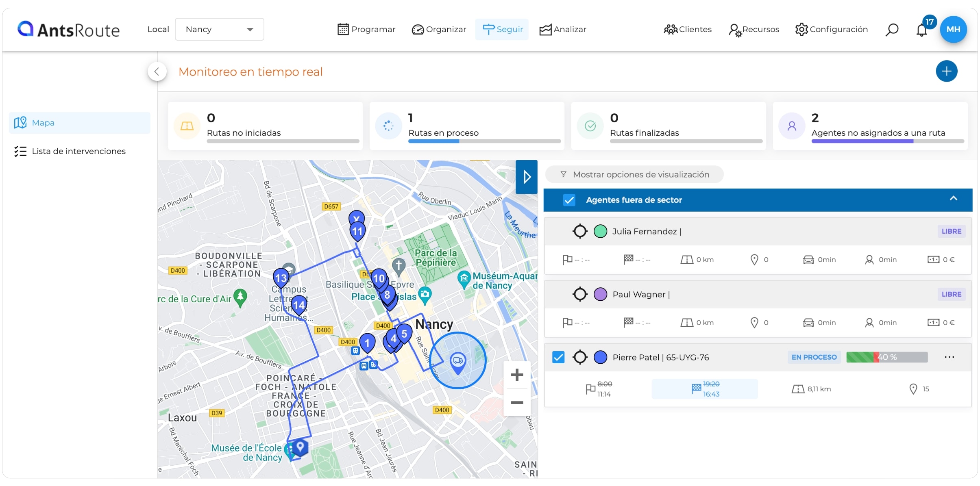
Task: Click Paul Wagner's 0 km distance icon
Action: [687, 323]
